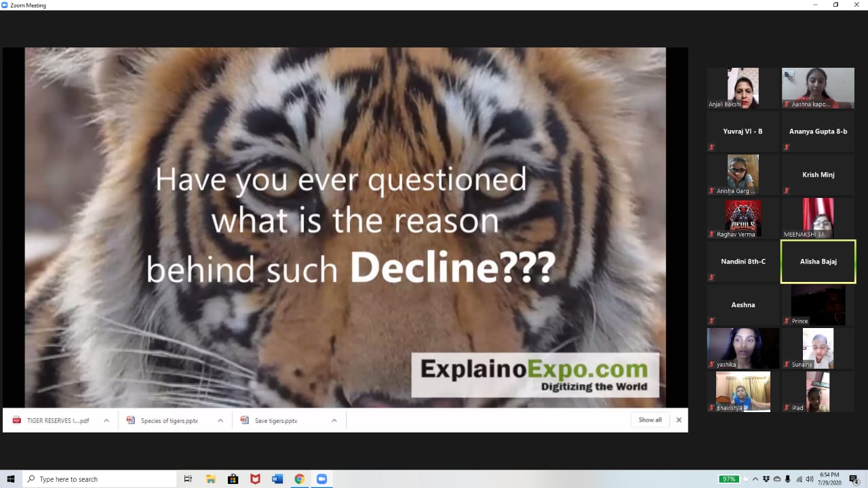Viewport: 868px width, 488px height.
Task: Open Task View in the taskbar
Action: point(189,479)
